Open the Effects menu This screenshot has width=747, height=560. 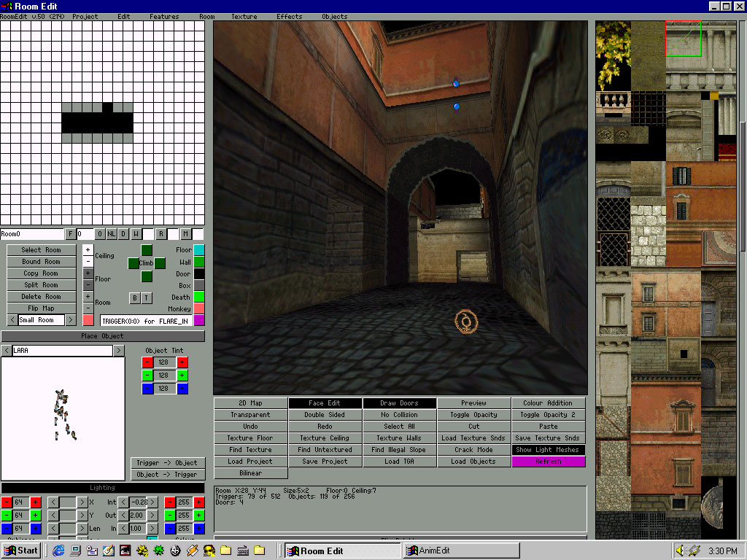click(290, 17)
